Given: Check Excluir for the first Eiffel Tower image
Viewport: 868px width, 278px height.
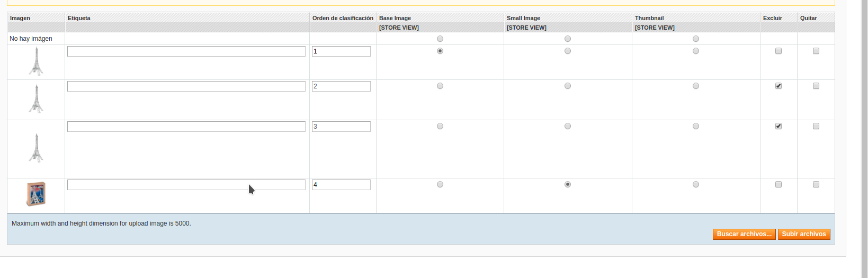Looking at the screenshot, I should tap(778, 51).
